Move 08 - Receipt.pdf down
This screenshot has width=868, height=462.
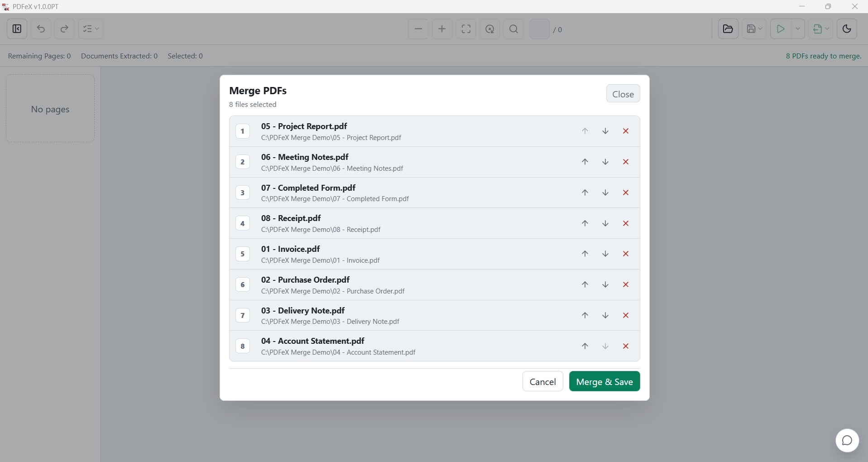tap(605, 223)
